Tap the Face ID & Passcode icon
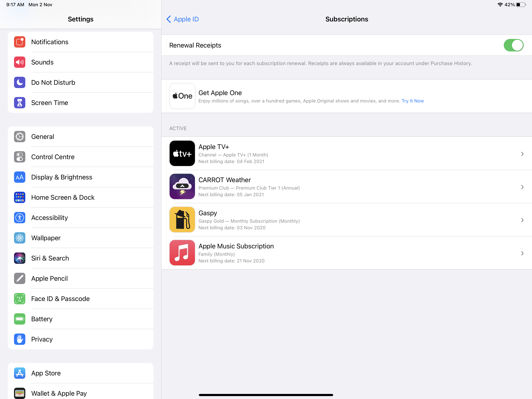This screenshot has width=532, height=399. point(20,299)
